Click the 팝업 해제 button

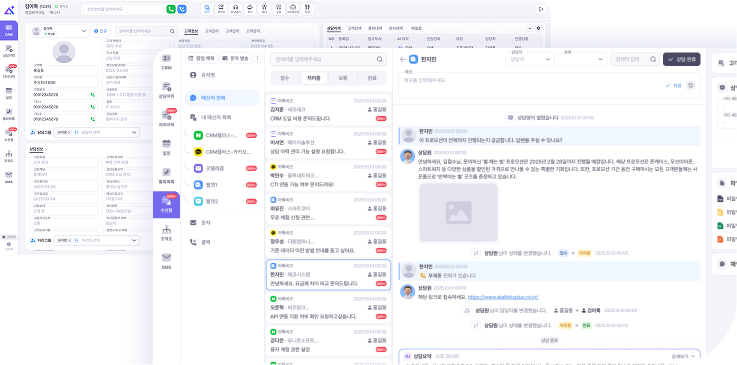pyautogui.click(x=201, y=58)
